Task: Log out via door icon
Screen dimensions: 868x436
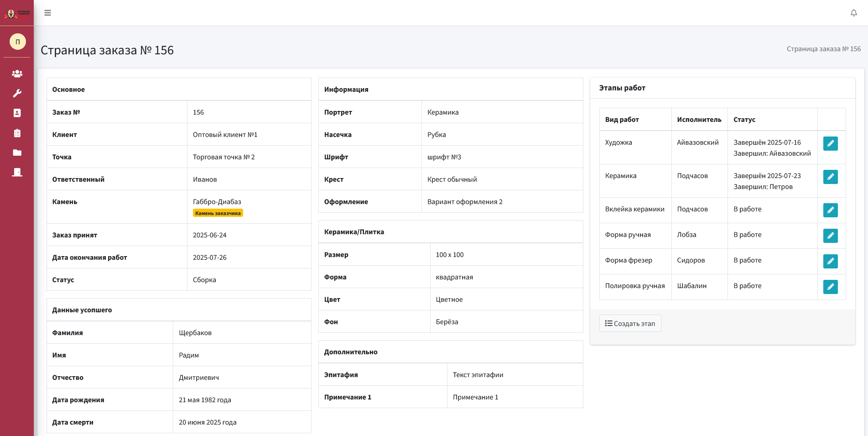Action: tap(17, 172)
